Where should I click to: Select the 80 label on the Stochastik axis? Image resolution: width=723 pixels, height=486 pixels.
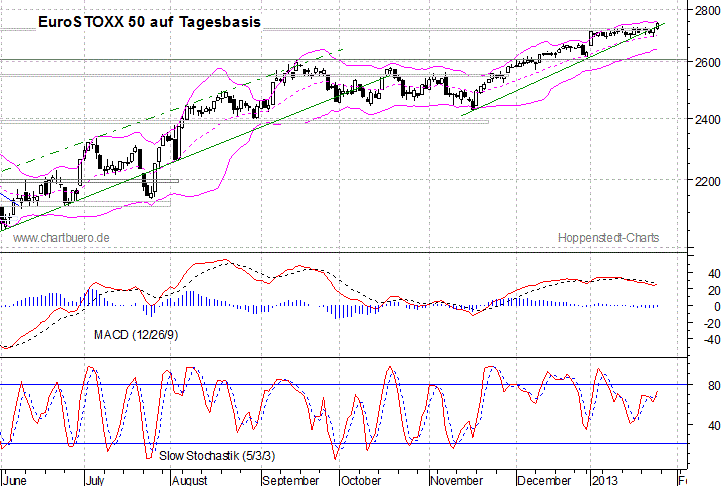pyautogui.click(x=714, y=385)
